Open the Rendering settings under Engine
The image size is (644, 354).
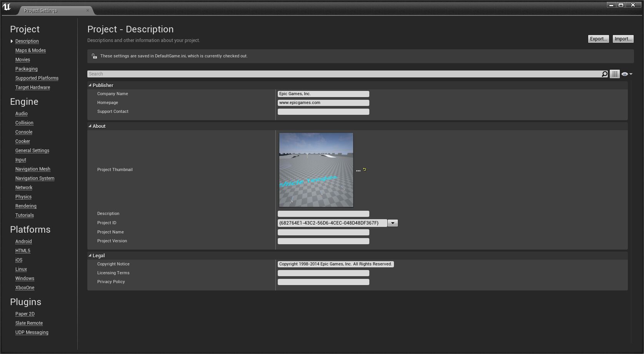[26, 206]
